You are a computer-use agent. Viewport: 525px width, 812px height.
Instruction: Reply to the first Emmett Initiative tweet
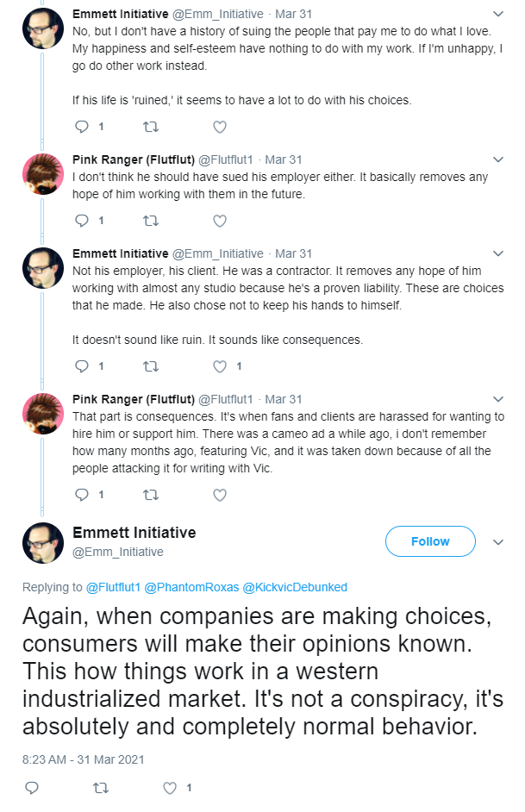click(82, 127)
